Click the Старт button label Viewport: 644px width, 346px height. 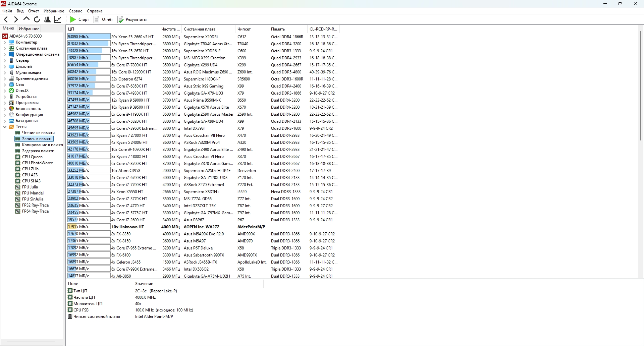[84, 19]
